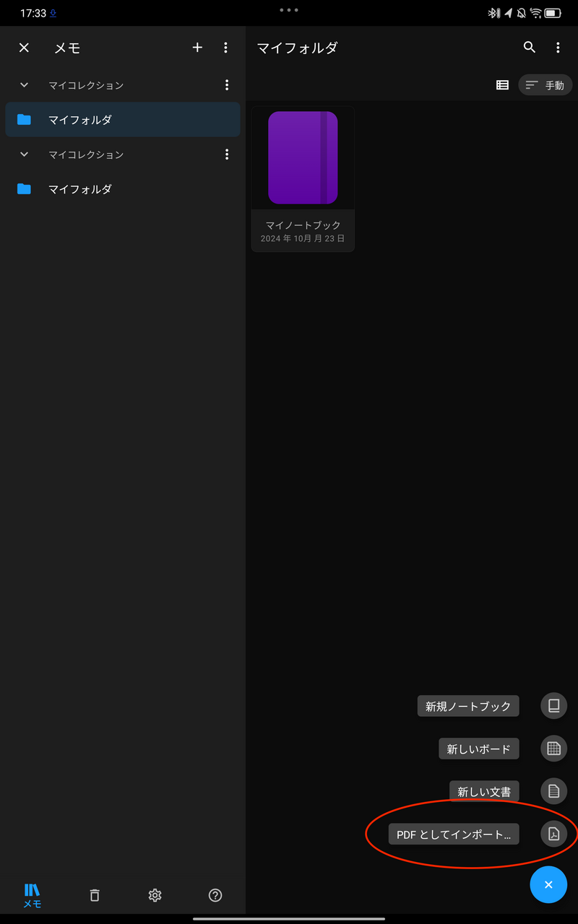Open the 手動 sort order dropdown
The width and height of the screenshot is (578, 924).
point(545,85)
